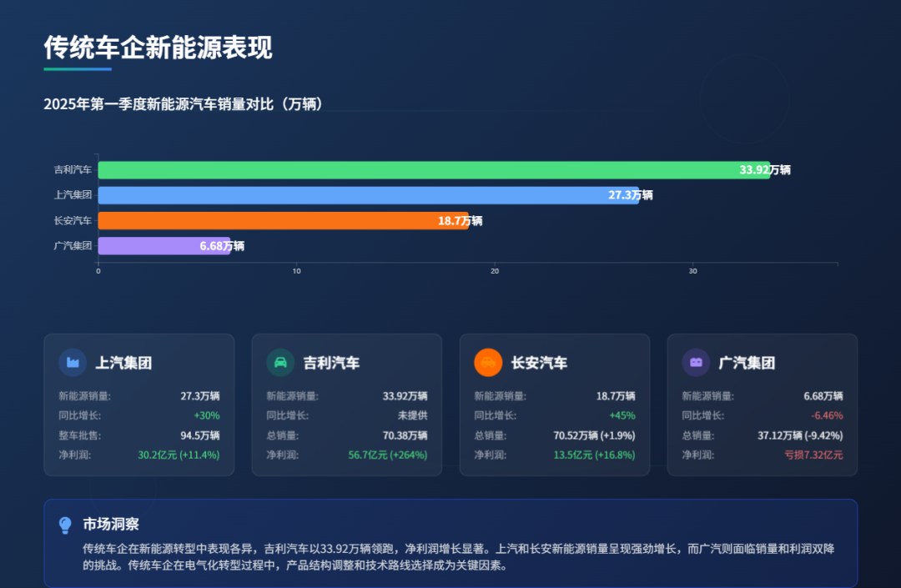Viewport: 901px width, 588px height.
Task: Click the +30% growth value in 上汽集团 card
Action: click(207, 415)
